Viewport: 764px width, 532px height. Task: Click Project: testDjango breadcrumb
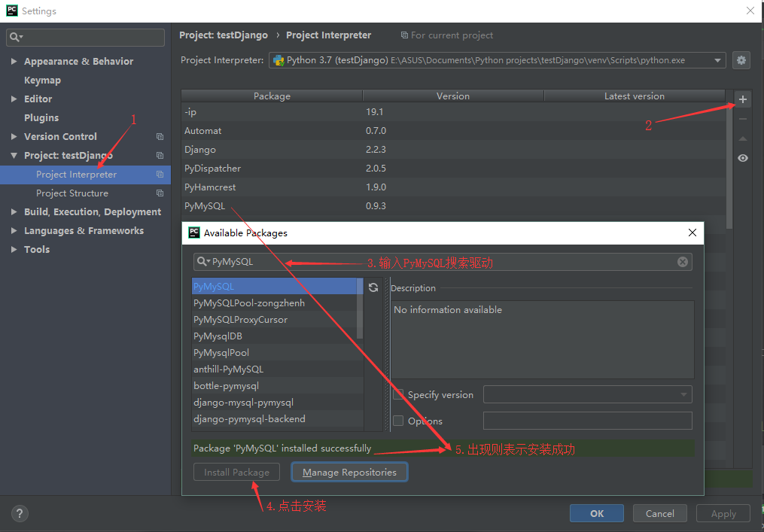point(224,35)
